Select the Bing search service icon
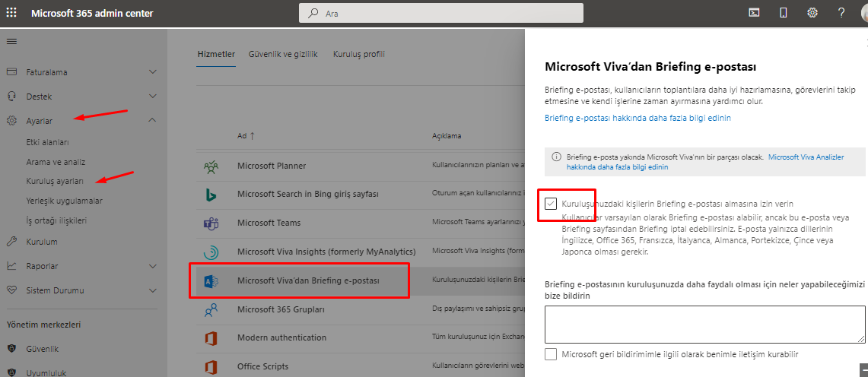Screen dimensions: 868x377 click(211, 194)
